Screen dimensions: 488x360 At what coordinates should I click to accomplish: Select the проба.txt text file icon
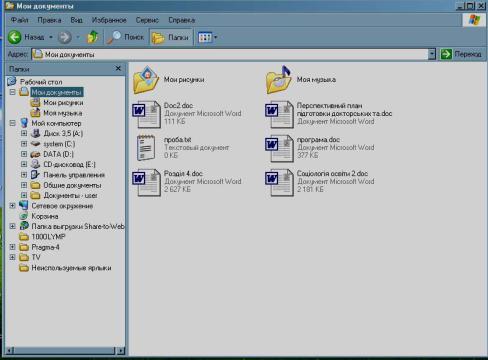[x=146, y=148]
